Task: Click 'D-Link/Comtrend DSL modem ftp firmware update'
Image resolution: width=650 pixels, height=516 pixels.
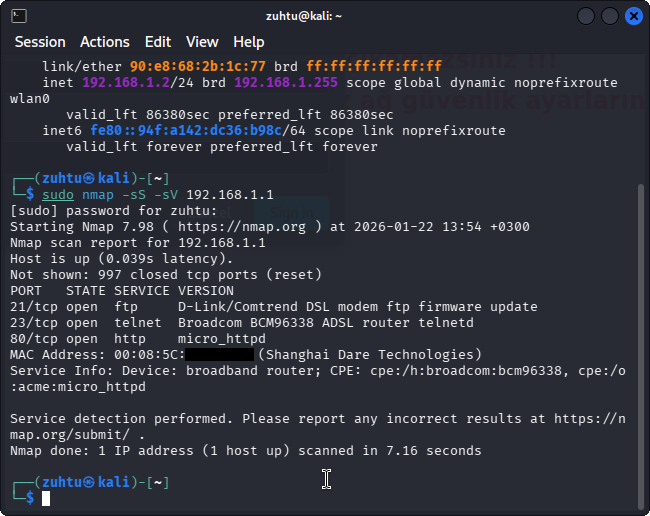Action: (x=358, y=307)
